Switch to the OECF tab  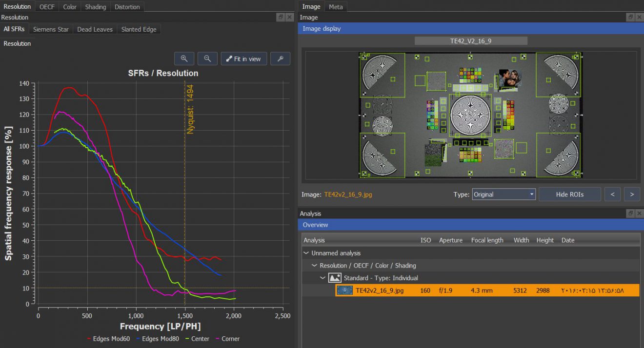tap(47, 7)
